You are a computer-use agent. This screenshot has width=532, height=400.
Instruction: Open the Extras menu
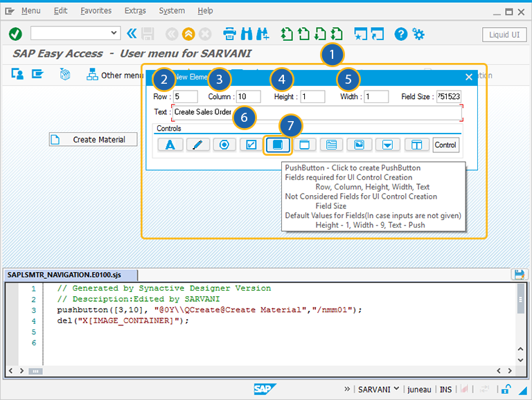tap(135, 11)
